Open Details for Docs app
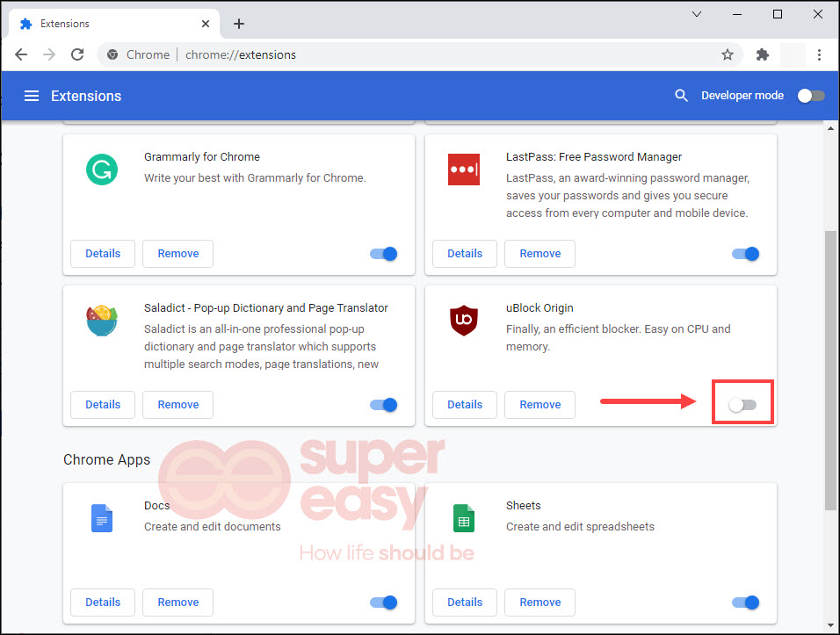Image resolution: width=840 pixels, height=635 pixels. [103, 603]
